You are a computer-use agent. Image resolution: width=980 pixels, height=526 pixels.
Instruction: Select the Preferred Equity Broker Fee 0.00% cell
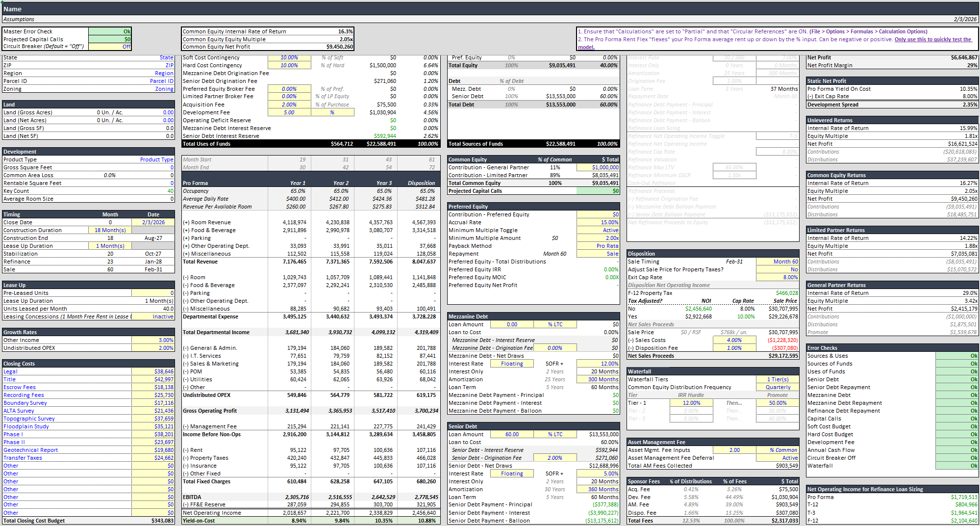(289, 89)
